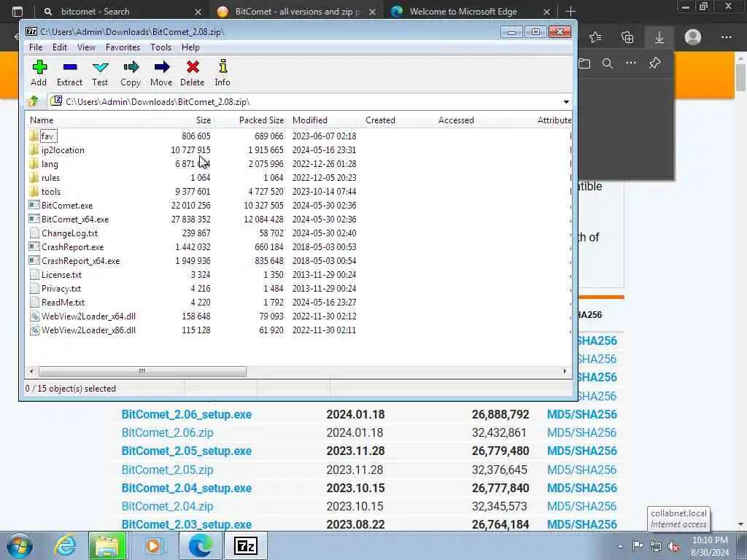Viewport: 747px width, 560px height.
Task: Open the File menu
Action: pos(36,47)
